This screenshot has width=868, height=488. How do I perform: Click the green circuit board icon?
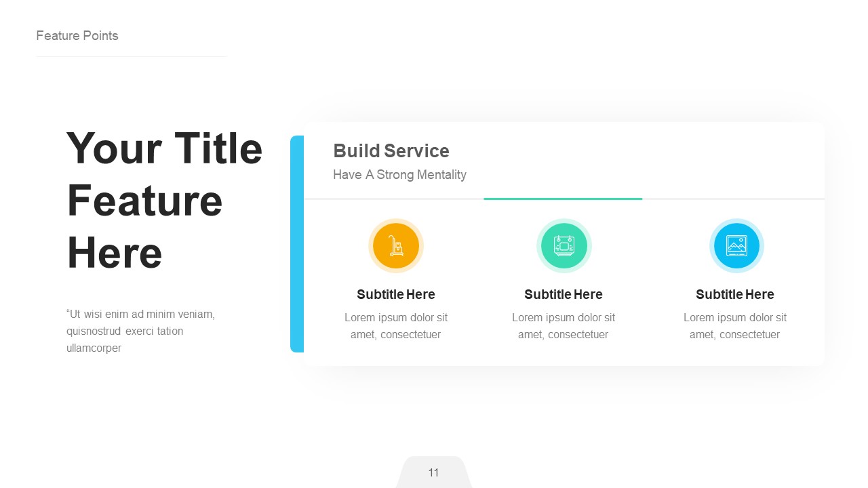click(564, 245)
